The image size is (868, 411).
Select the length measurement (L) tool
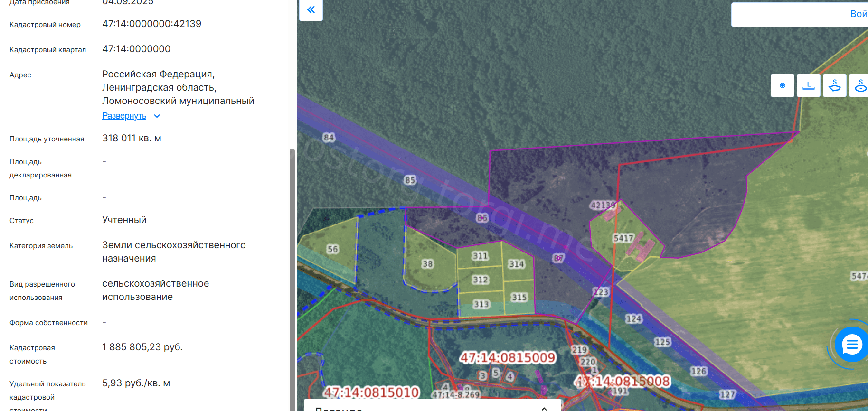tap(808, 86)
